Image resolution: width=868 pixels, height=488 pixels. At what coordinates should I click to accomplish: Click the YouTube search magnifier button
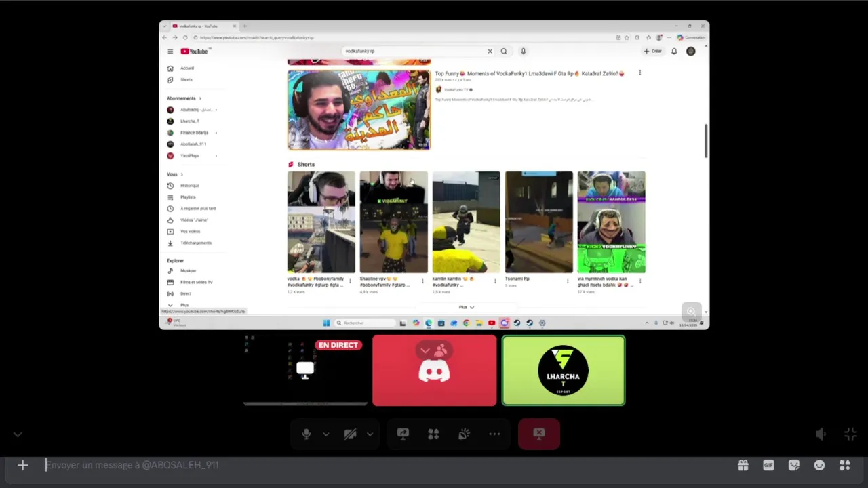click(x=504, y=51)
